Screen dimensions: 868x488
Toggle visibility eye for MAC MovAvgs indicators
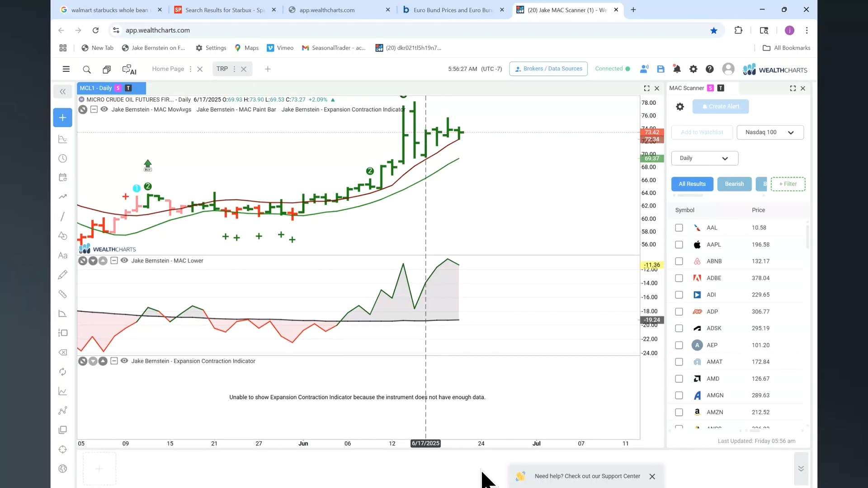[104, 109]
